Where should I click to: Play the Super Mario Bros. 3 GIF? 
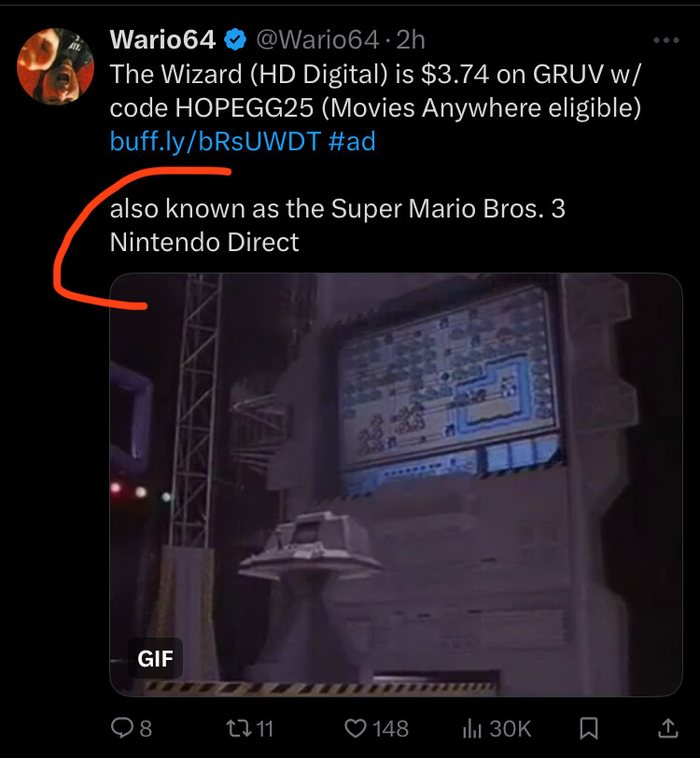(x=396, y=484)
